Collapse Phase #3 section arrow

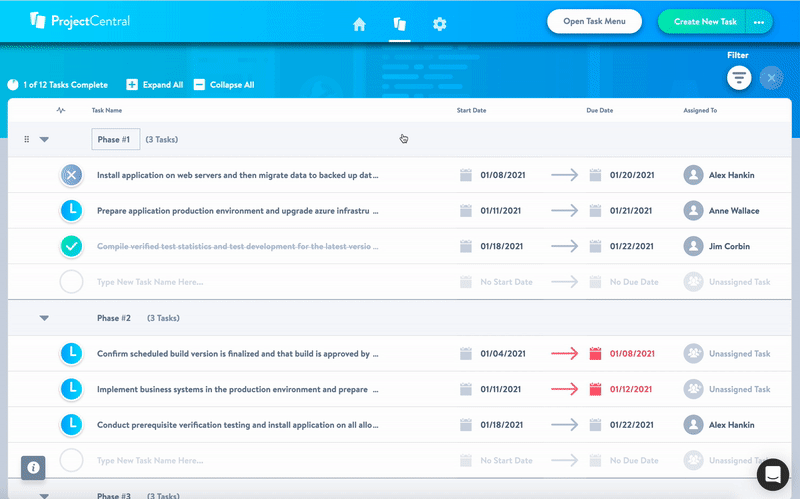pyautogui.click(x=44, y=495)
